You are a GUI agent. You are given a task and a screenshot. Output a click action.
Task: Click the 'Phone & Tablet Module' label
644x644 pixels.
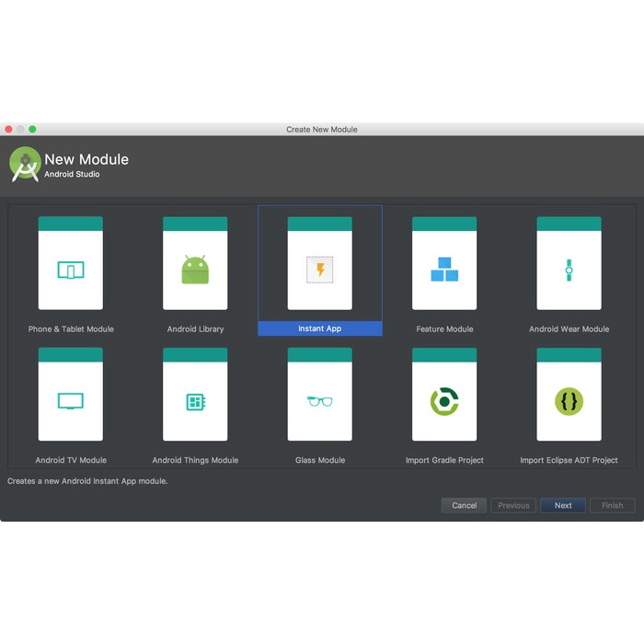pyautogui.click(x=71, y=329)
